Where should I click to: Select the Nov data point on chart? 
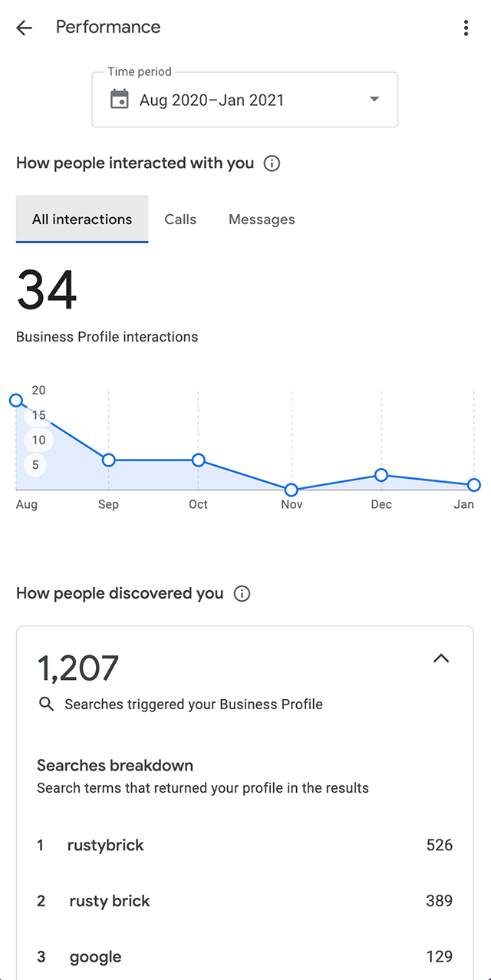[x=291, y=490]
